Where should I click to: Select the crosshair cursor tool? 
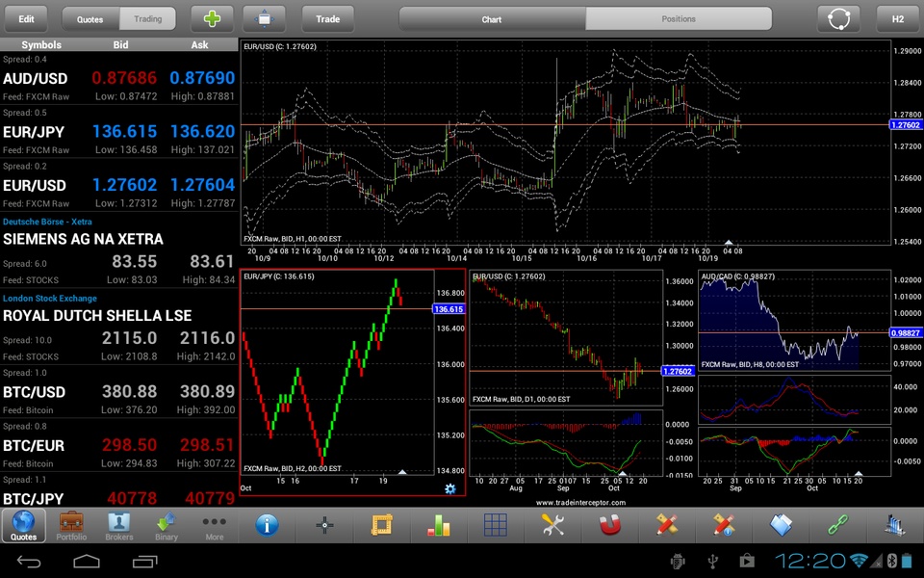click(x=324, y=525)
